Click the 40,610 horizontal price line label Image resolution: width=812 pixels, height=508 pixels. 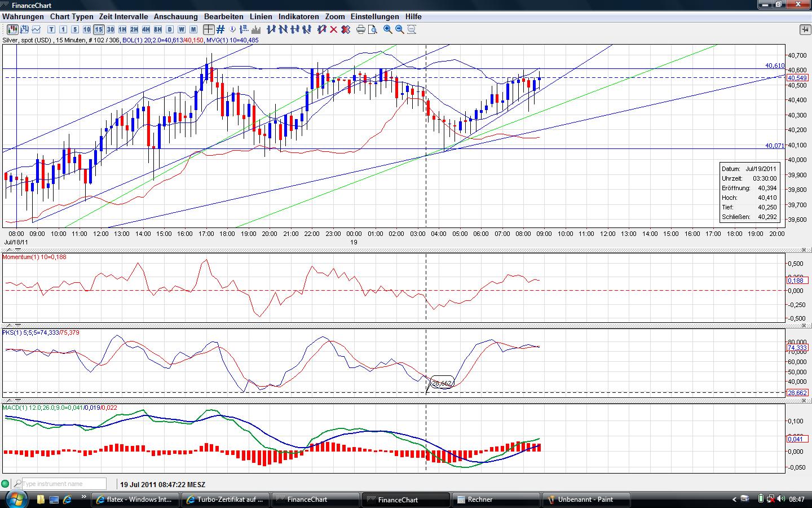775,65
